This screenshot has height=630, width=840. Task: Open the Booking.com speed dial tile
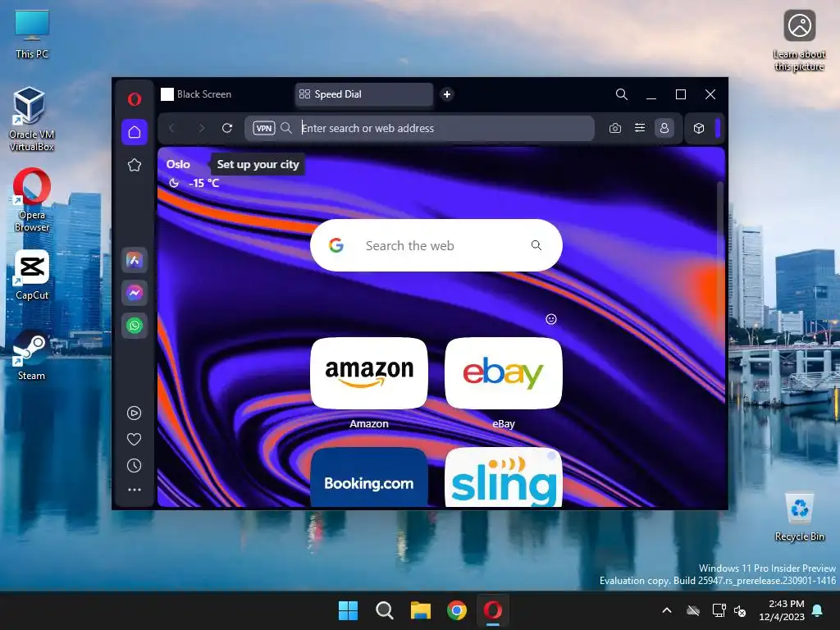tap(369, 478)
